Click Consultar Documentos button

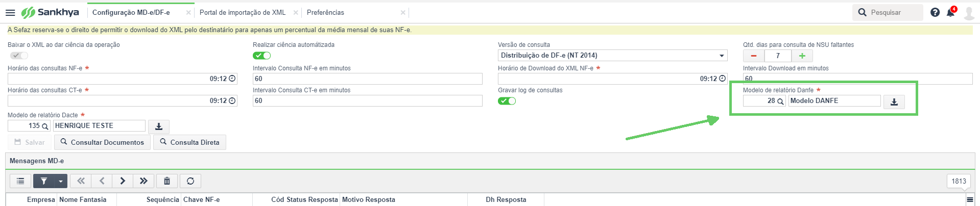tap(102, 142)
